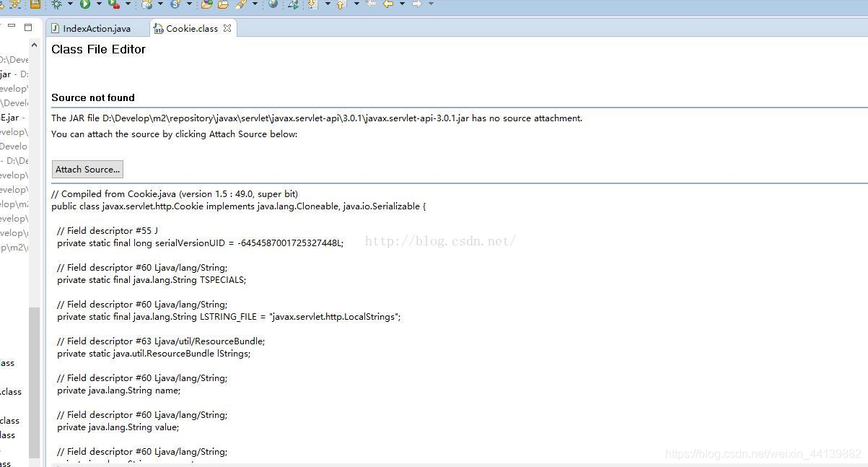The image size is (868, 467).
Task: Click the "private java.lang.String value;" line
Action: coord(118,427)
